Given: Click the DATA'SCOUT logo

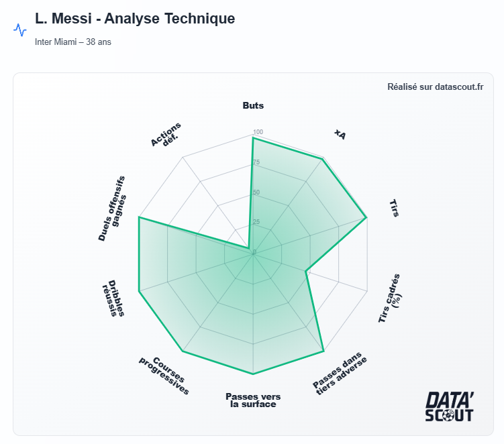Looking at the screenshot, I should (x=450, y=406).
